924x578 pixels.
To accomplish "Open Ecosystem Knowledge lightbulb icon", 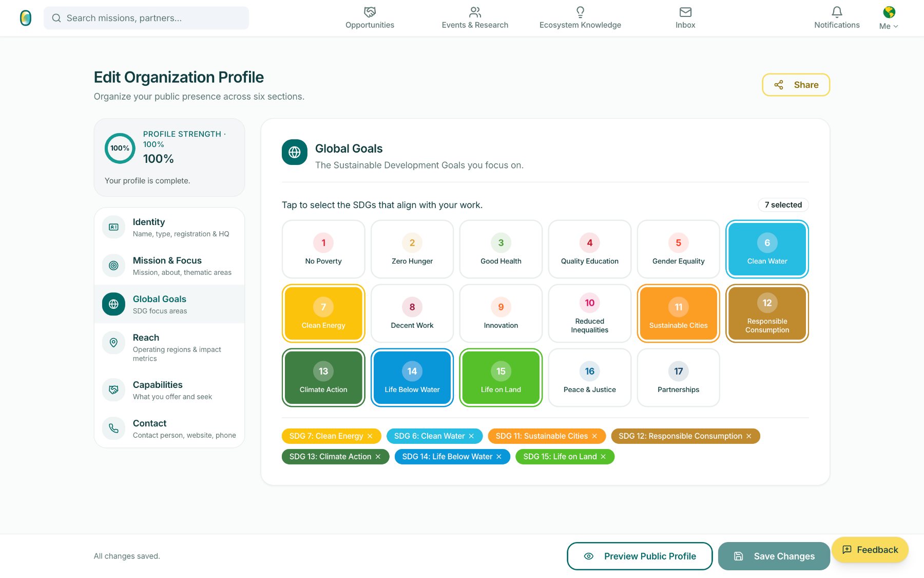I will click(580, 12).
